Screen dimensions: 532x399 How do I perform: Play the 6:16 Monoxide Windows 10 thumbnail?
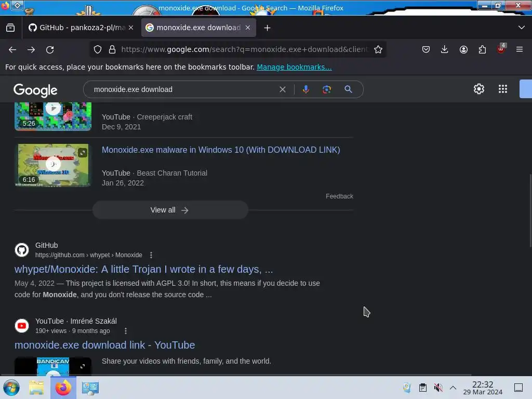point(53,165)
